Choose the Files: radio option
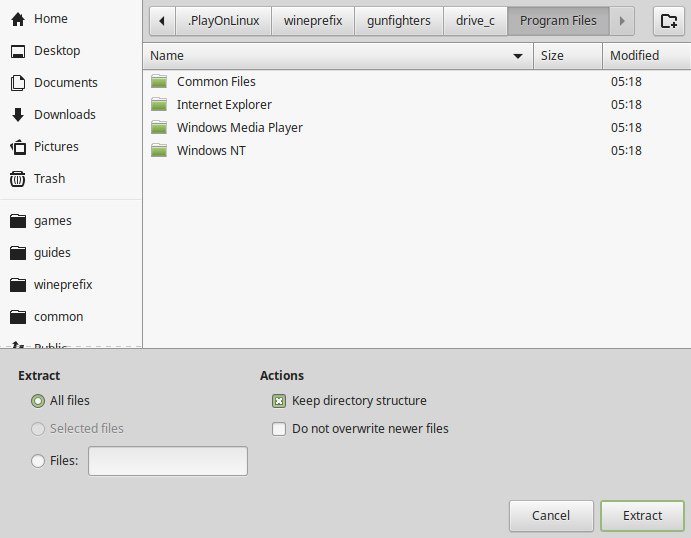The width and height of the screenshot is (691, 538). (38, 461)
